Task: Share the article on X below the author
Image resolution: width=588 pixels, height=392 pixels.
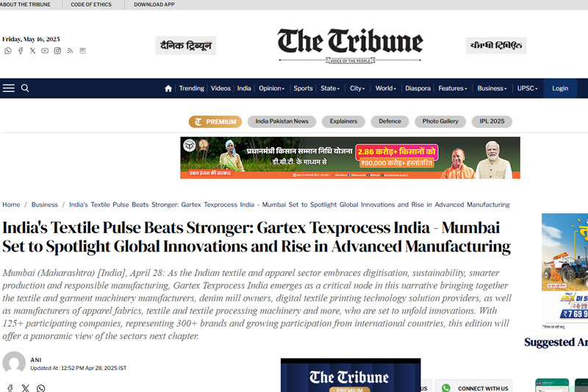Action: tap(25, 388)
